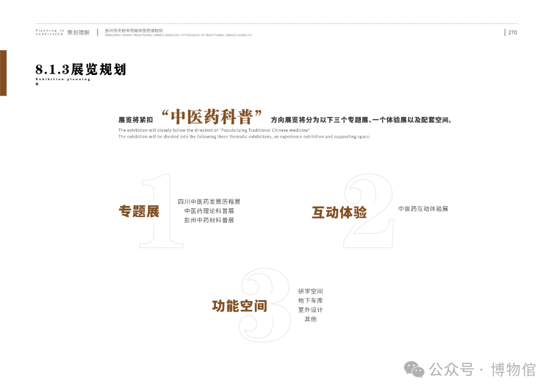Click the 地下车库 list item
This screenshot has width=554, height=392.
(x=310, y=301)
